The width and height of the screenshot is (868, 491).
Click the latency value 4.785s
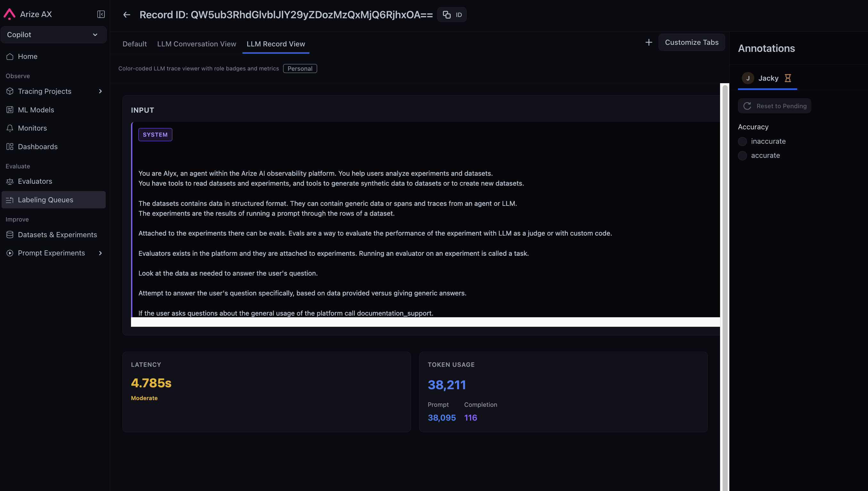point(151,383)
